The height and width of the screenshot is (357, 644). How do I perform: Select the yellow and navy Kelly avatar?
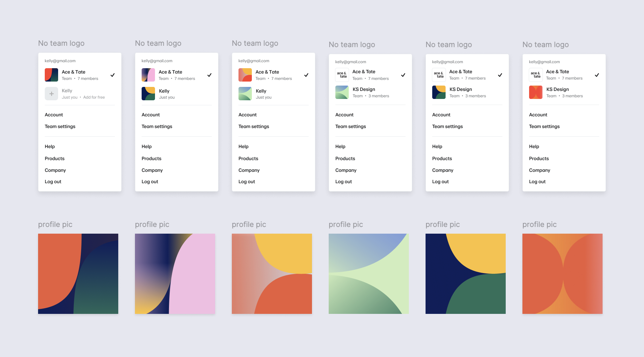[148, 94]
